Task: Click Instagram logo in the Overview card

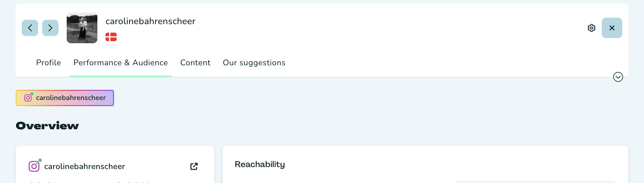Action: pyautogui.click(x=34, y=166)
